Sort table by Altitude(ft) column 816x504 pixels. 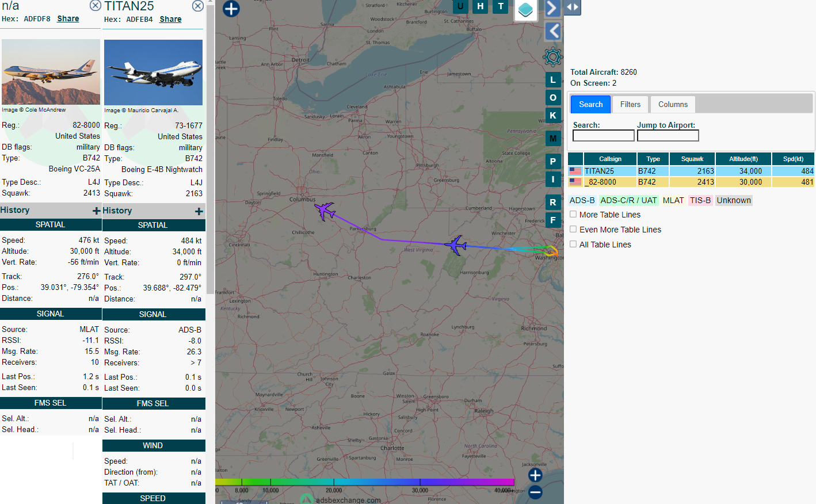point(743,159)
